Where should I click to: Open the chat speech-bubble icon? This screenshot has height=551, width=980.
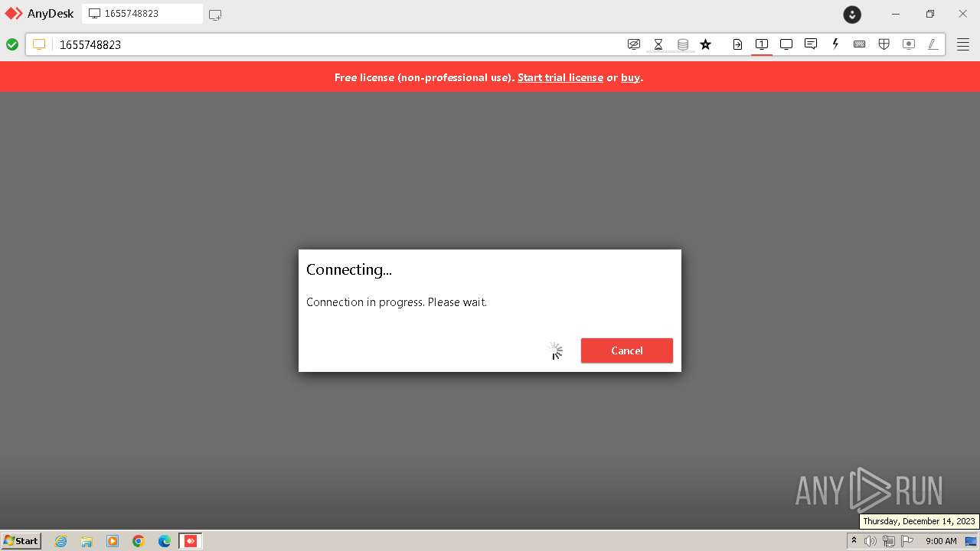pyautogui.click(x=811, y=44)
